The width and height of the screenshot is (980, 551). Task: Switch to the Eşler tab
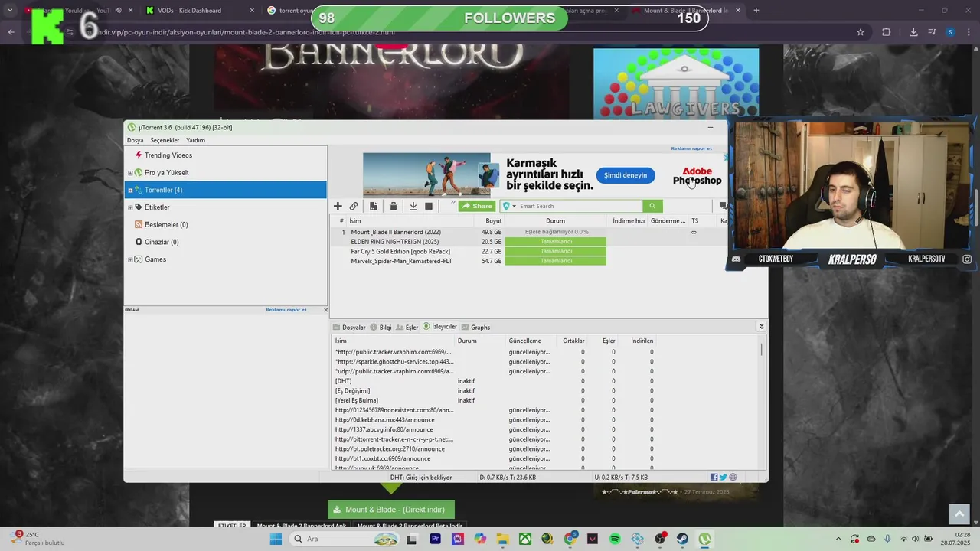click(x=407, y=328)
